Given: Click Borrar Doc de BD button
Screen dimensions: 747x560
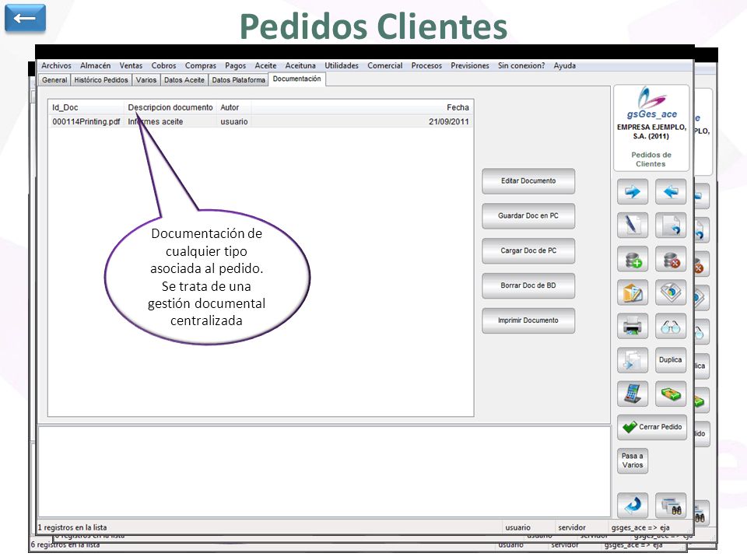Looking at the screenshot, I should 528,285.
